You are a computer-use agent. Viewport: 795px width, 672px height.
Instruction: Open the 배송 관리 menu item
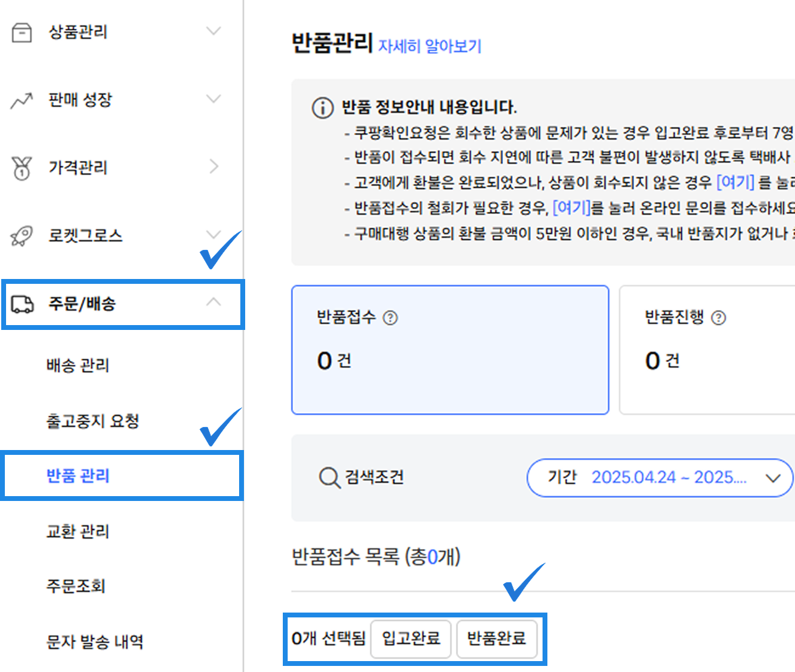tap(78, 365)
